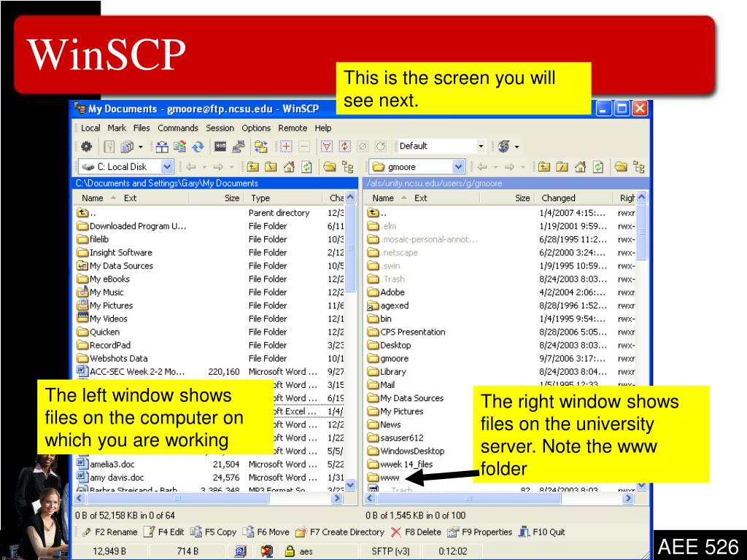747x560 pixels.
Task: Click the F5 Copy button
Action: 214,532
